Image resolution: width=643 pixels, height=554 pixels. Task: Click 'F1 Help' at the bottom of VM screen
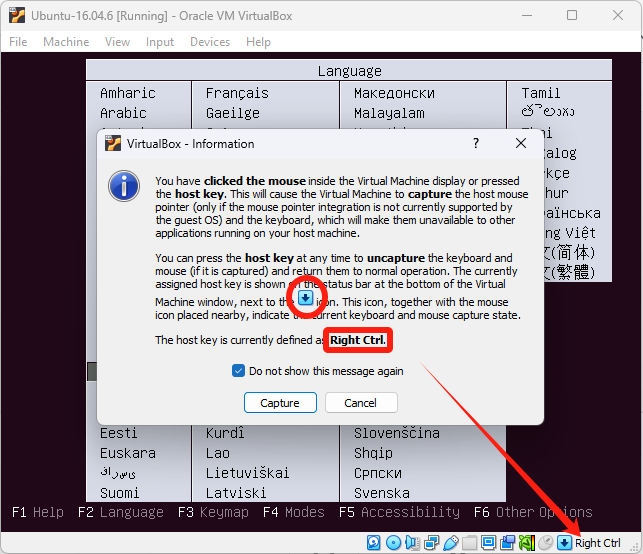pos(38,512)
